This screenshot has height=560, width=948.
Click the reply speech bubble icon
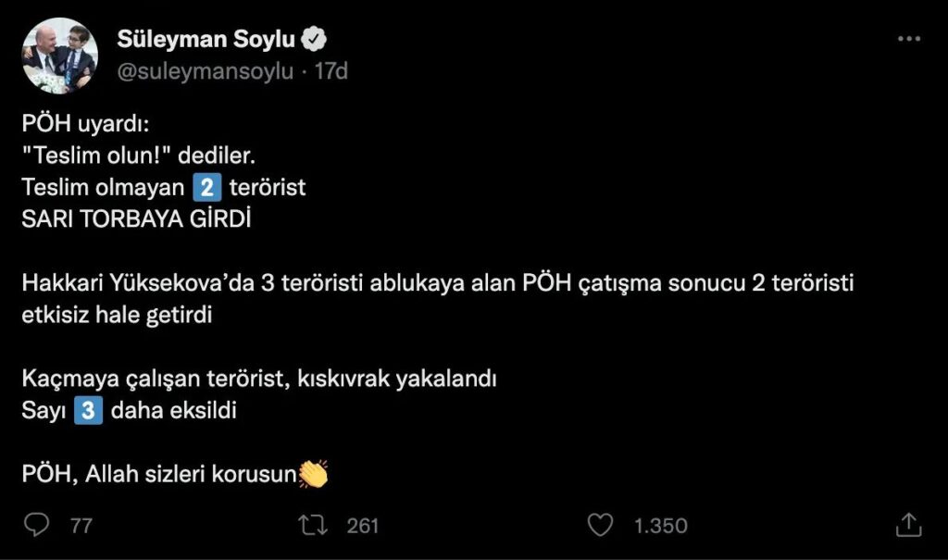tap(36, 525)
